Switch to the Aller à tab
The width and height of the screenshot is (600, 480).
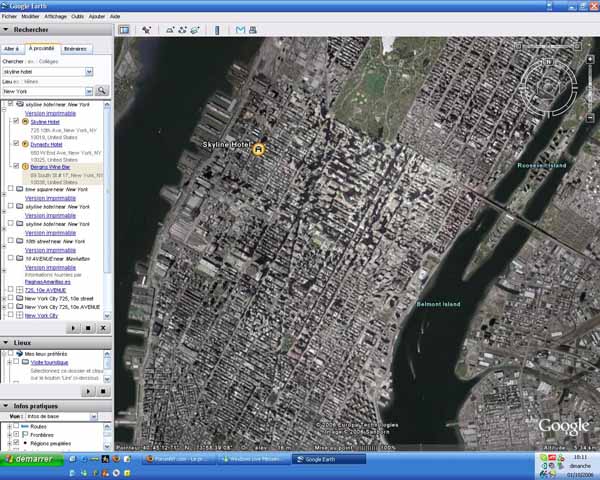[x=11, y=49]
